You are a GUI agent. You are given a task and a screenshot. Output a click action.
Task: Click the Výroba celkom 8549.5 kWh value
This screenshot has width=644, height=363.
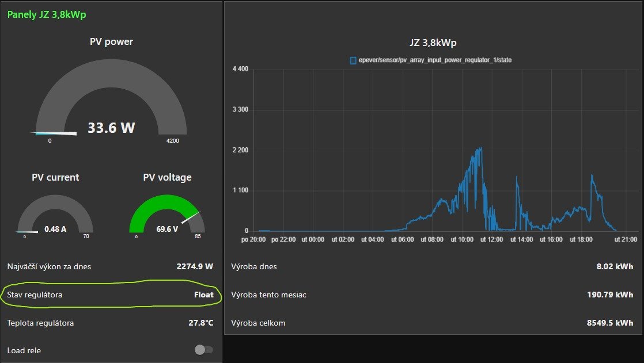click(x=610, y=323)
